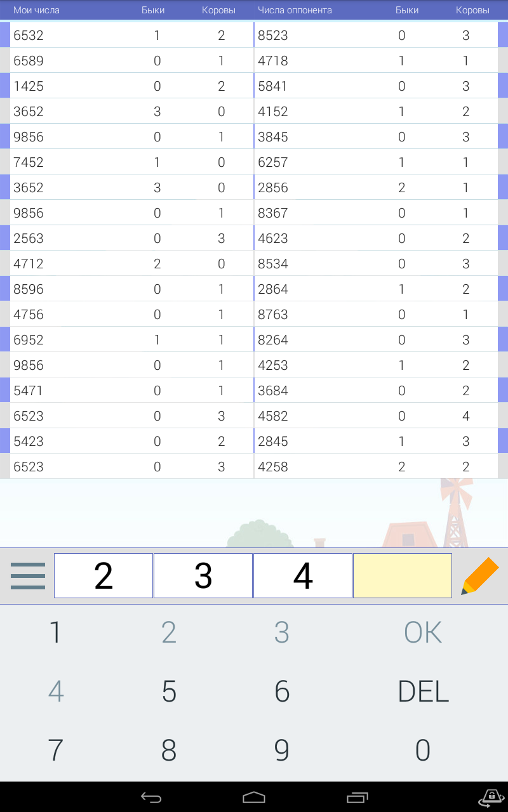The height and width of the screenshot is (812, 508).
Task: Tap my guess 1425
Action: click(x=29, y=86)
